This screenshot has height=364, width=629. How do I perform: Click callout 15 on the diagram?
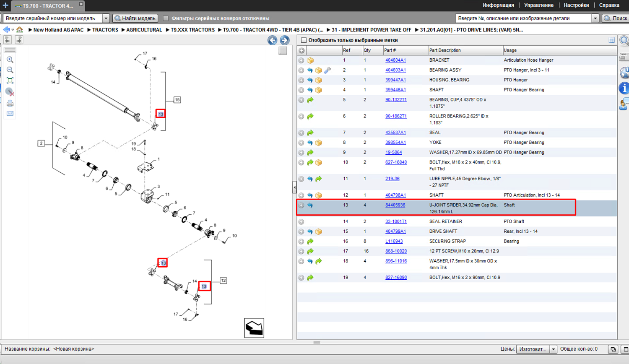(177, 100)
